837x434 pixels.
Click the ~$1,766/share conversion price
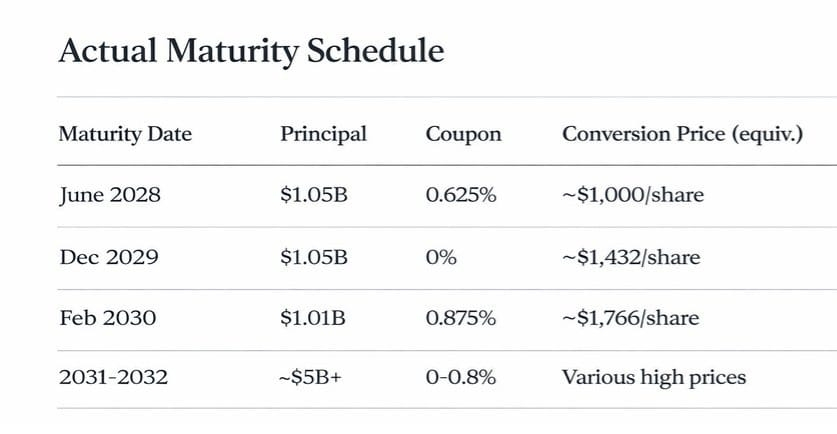click(630, 319)
